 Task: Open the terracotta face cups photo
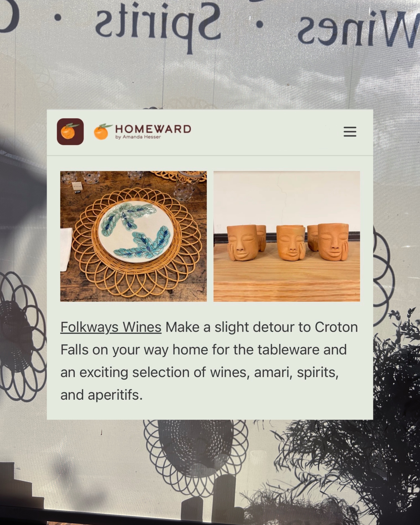[x=287, y=236]
